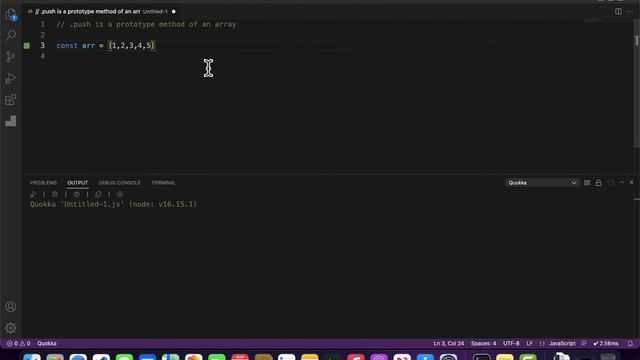Open the Explorer view in the activity bar
Image resolution: width=640 pixels, height=360 pixels.
pyautogui.click(x=11, y=14)
